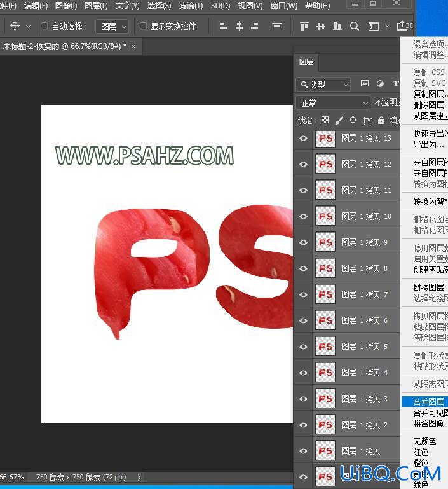Hide layer 图层 1 拷贝 11
448x489 pixels.
coord(304,190)
